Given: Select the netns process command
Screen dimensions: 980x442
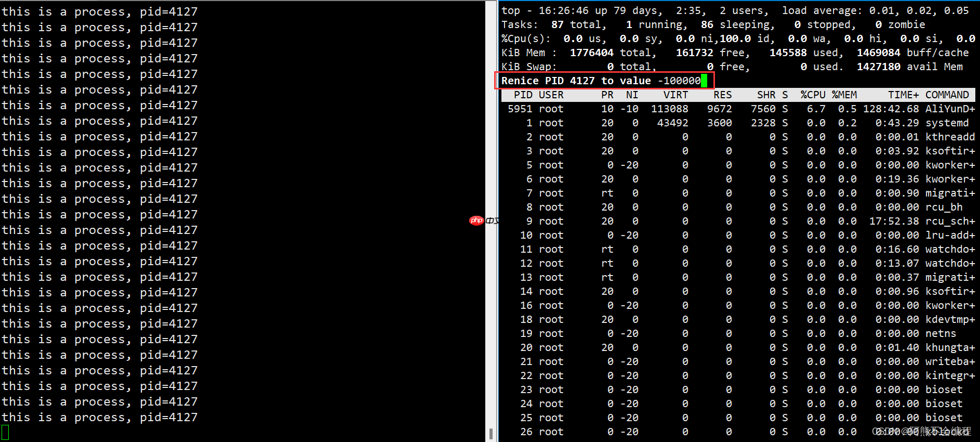Looking at the screenshot, I should (x=941, y=333).
